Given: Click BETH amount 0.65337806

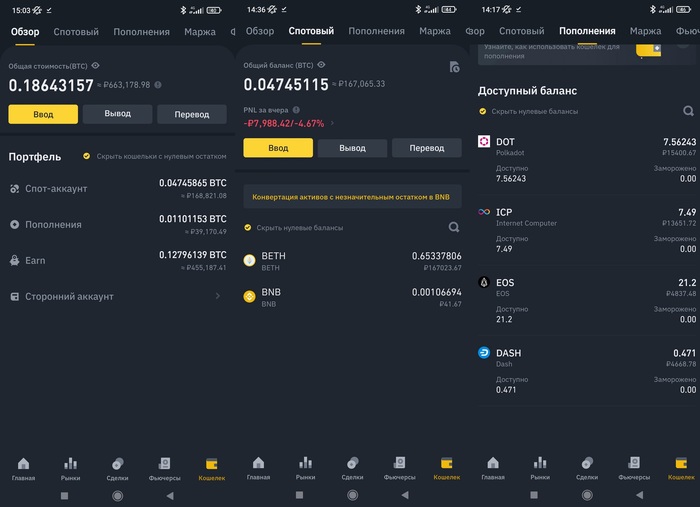Looking at the screenshot, I should point(436,256).
